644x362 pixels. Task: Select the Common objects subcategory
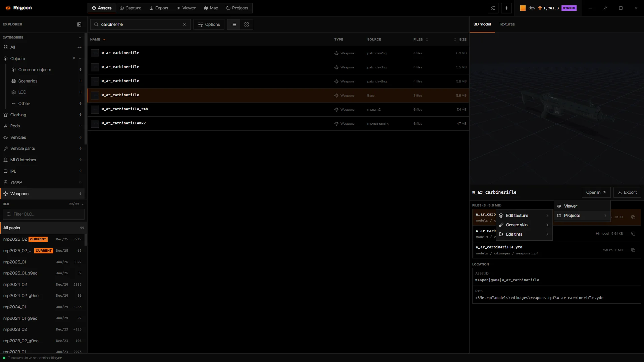[x=46, y=70]
